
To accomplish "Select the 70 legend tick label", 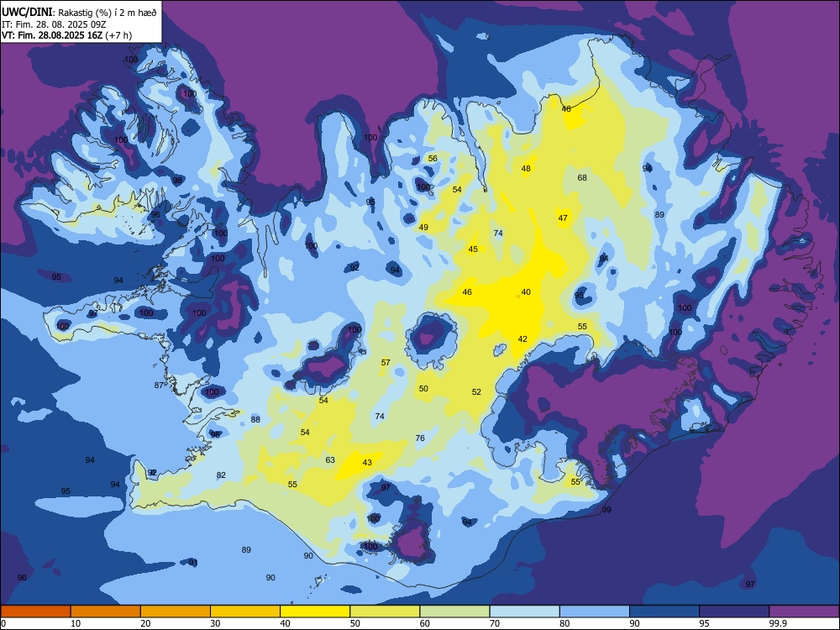I will point(494,623).
